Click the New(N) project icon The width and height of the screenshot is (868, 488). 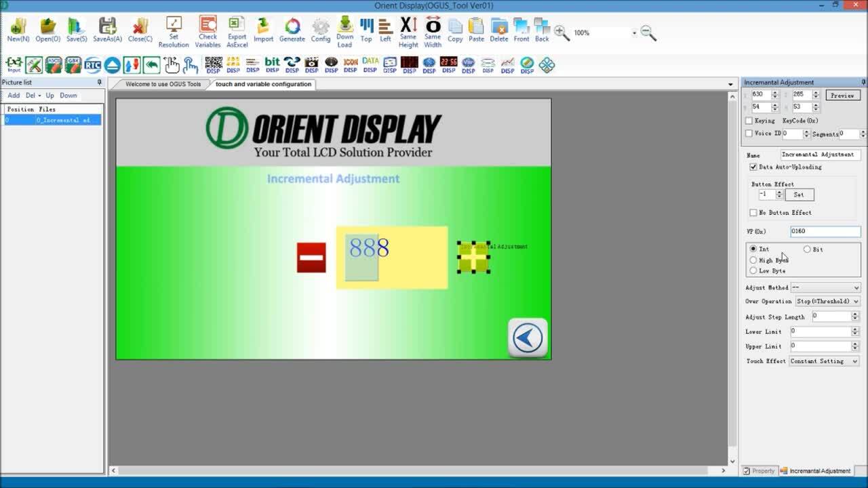click(18, 30)
